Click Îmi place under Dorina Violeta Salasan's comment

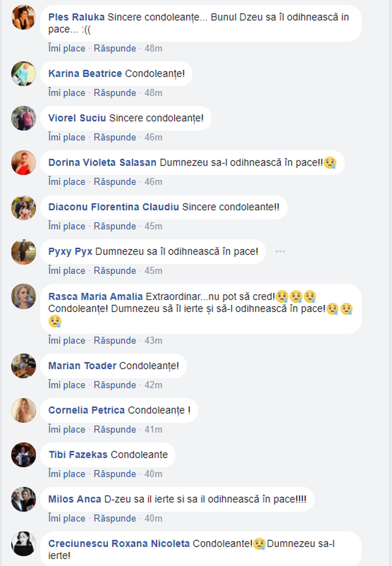[67, 181]
